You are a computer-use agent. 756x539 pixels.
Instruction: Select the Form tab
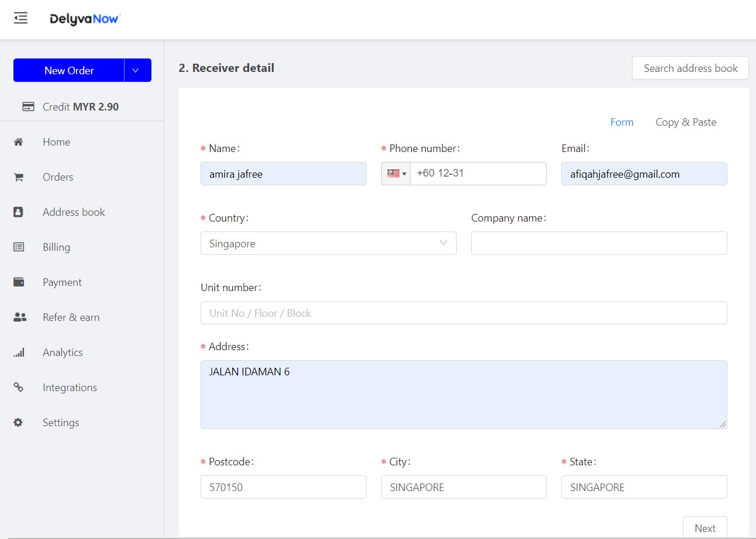pyautogui.click(x=622, y=122)
